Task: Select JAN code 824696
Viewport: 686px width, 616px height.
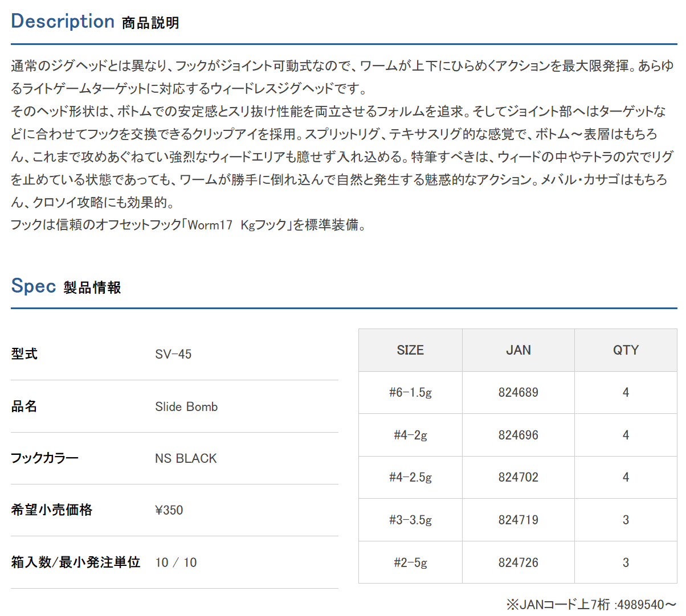Action: click(518, 436)
